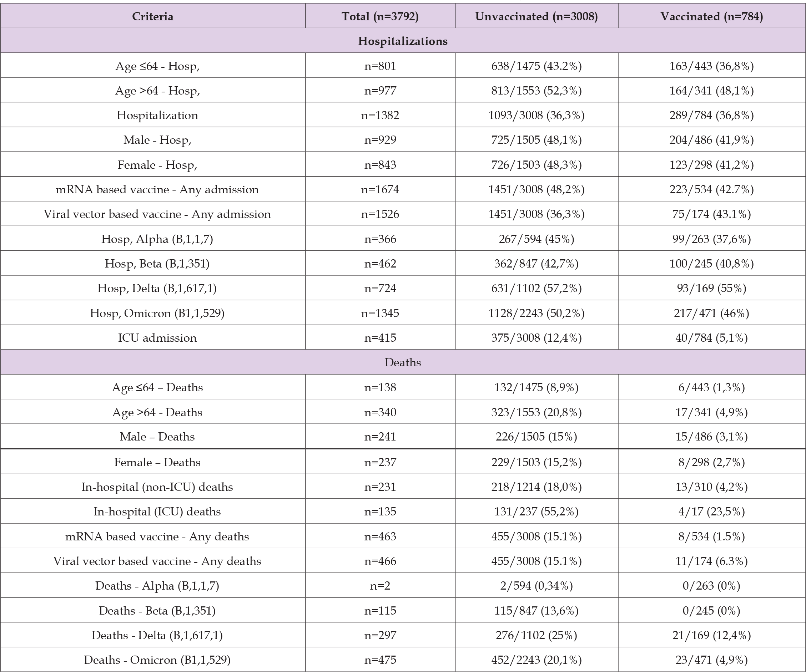Click the 'Hosp, Omicron (B1,1,529)' row label
Viewport: 806px width, 672px height.
click(157, 313)
